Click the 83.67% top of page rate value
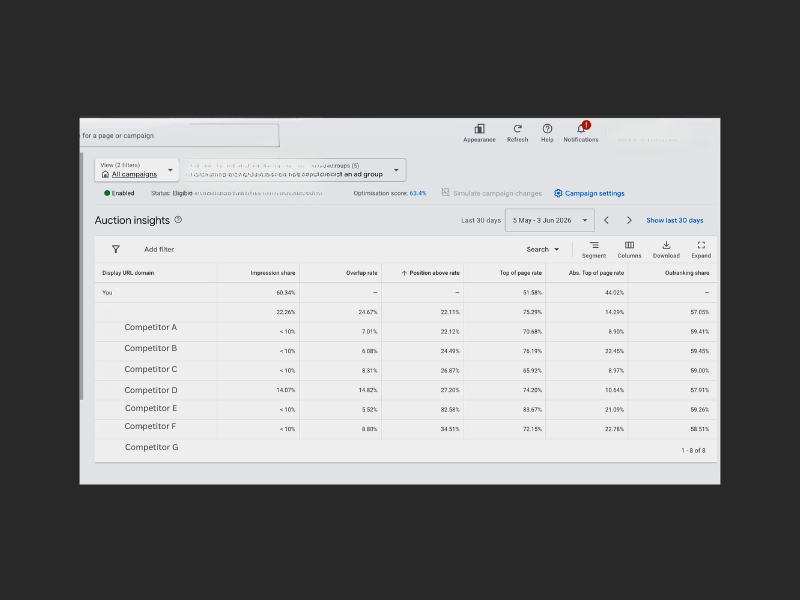Viewport: 800px width, 600px height. point(532,409)
